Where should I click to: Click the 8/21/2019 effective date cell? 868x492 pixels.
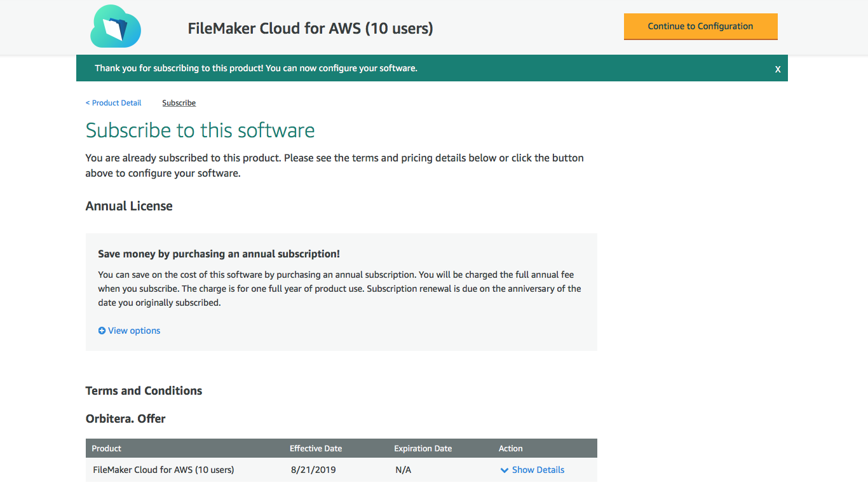point(313,470)
